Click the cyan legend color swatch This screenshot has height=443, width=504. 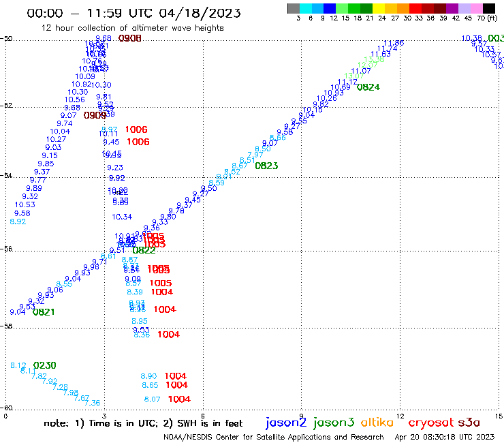306,8
